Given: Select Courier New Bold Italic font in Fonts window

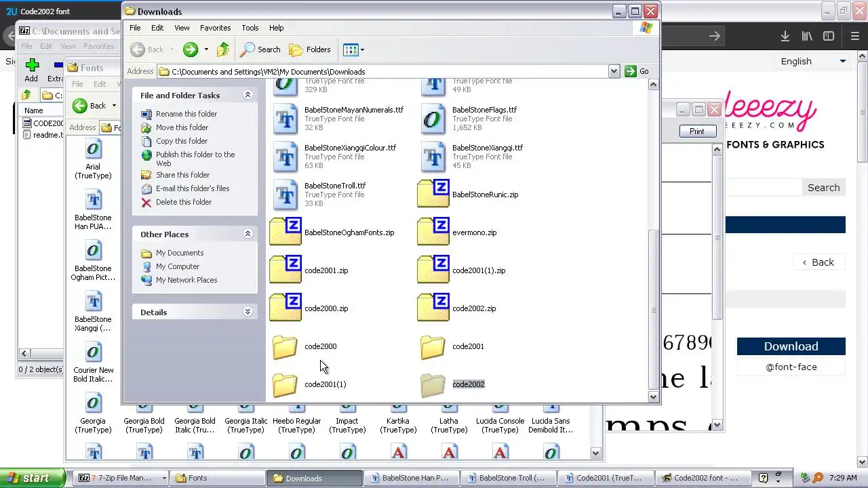Looking at the screenshot, I should [93, 363].
